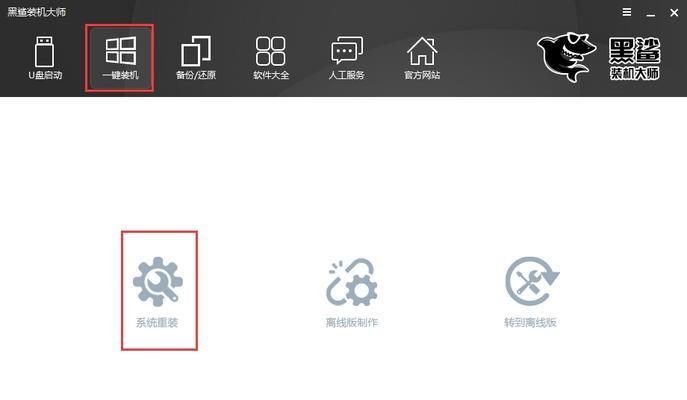Click the 黑鲨装机大师 brand logo text
This screenshot has height=400, width=687.
click(x=634, y=58)
